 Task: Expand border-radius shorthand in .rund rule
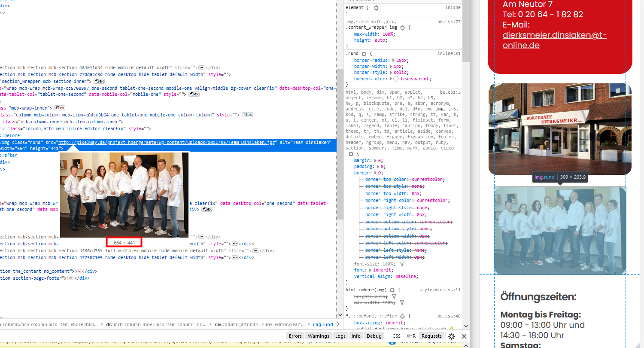(x=392, y=61)
